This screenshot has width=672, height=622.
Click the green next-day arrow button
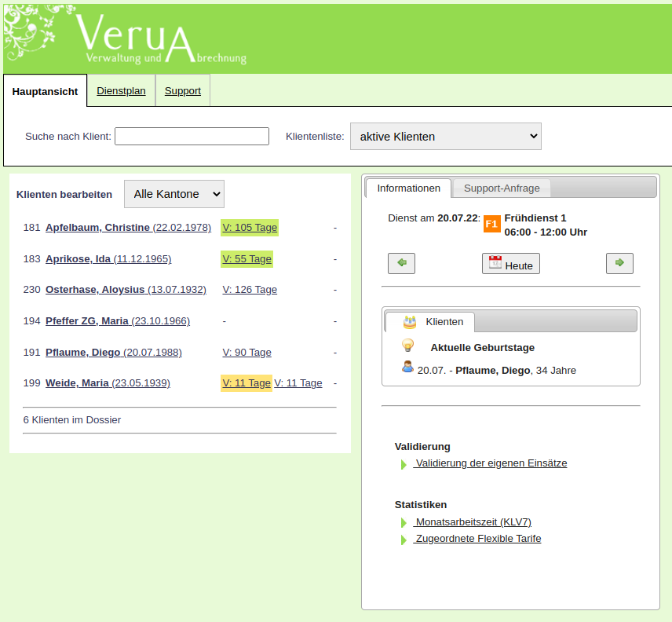(x=619, y=263)
